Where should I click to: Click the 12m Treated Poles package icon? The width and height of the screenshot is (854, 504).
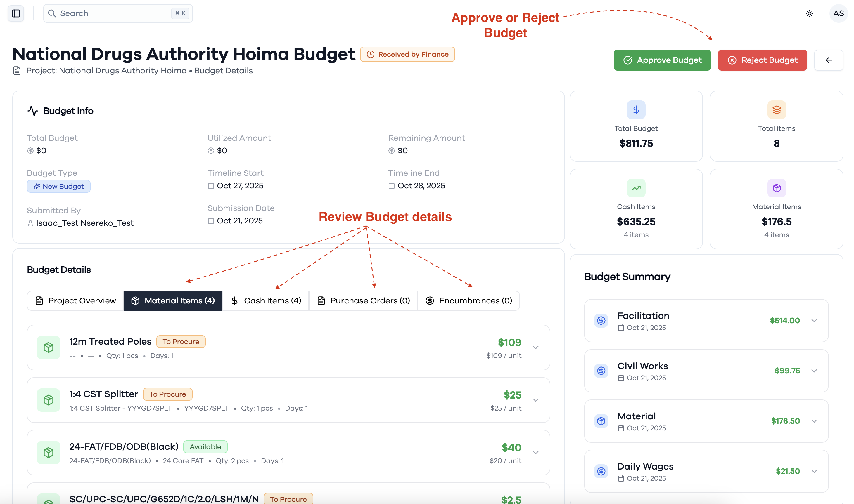49,347
